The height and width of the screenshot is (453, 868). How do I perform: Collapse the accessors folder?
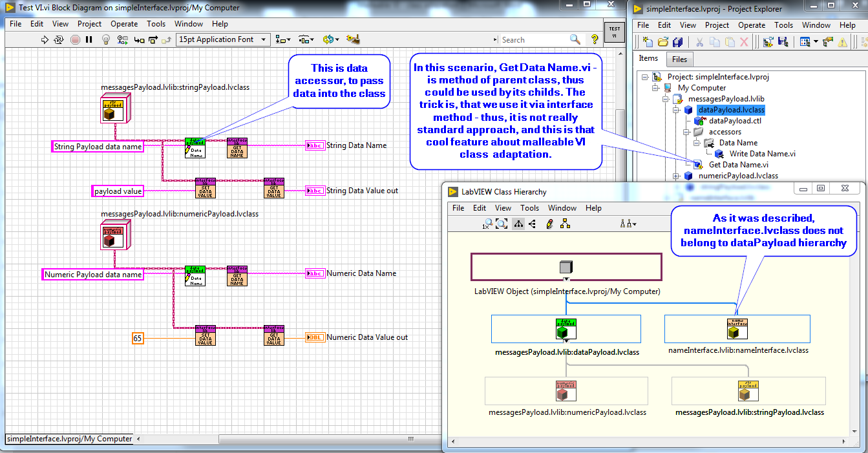click(x=687, y=132)
